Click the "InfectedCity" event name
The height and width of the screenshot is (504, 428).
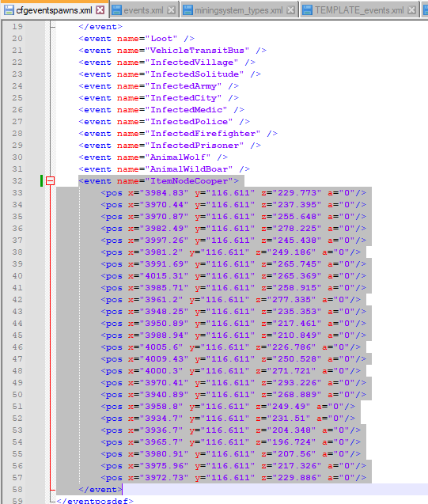pos(184,98)
